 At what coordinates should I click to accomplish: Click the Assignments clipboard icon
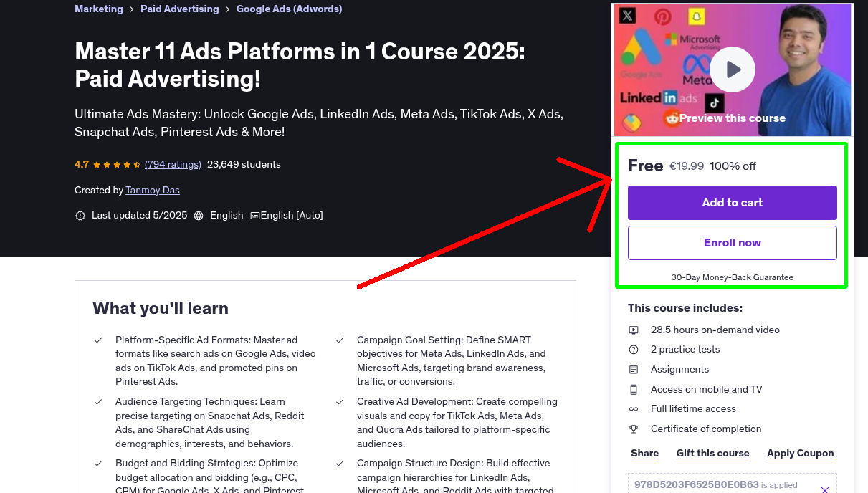coord(634,370)
